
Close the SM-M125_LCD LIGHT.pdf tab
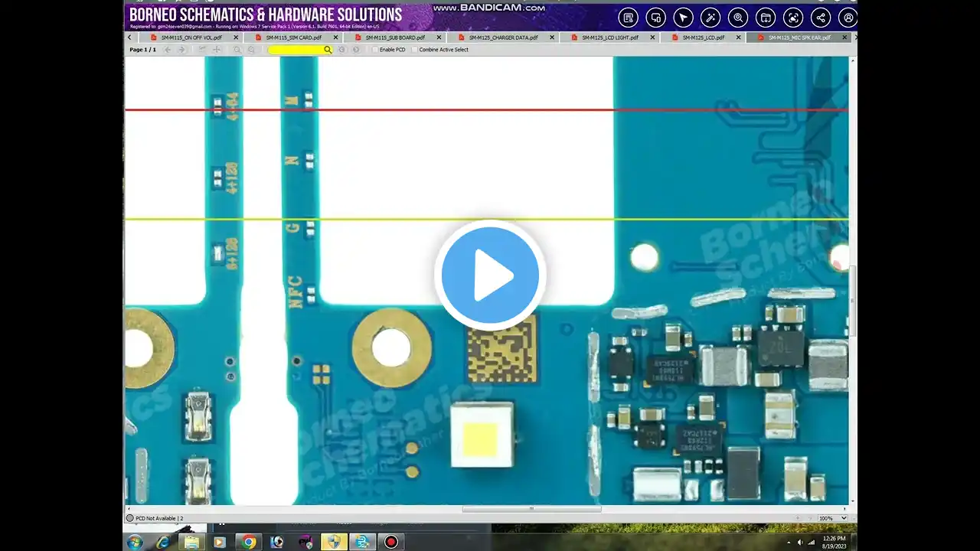[653, 37]
